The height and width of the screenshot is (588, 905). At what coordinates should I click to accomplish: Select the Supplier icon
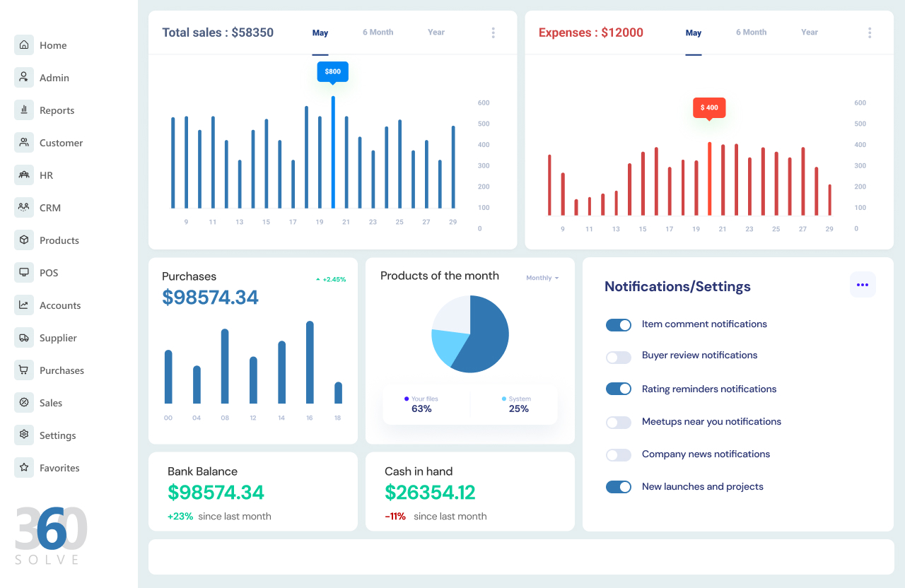coord(23,337)
